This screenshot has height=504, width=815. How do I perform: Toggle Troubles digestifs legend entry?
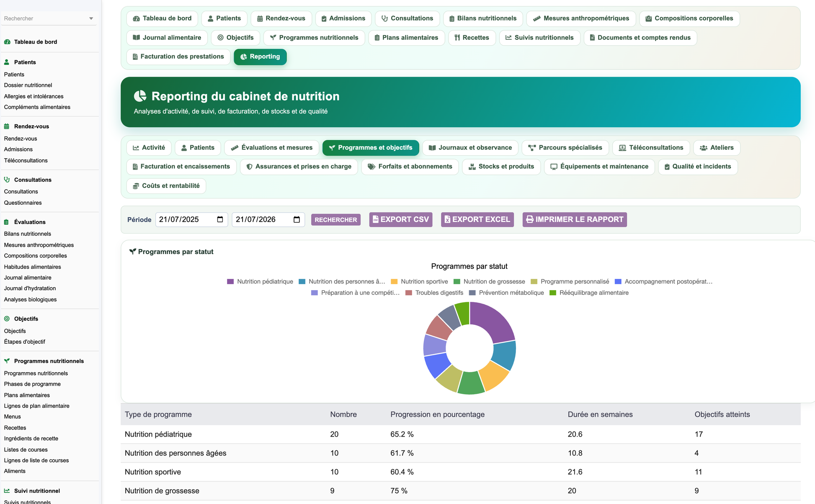434,293
